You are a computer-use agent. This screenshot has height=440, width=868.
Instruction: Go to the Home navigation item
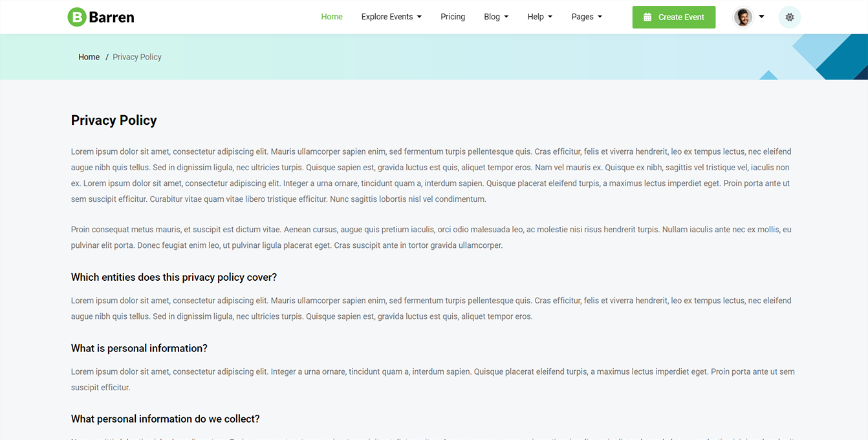tap(332, 17)
